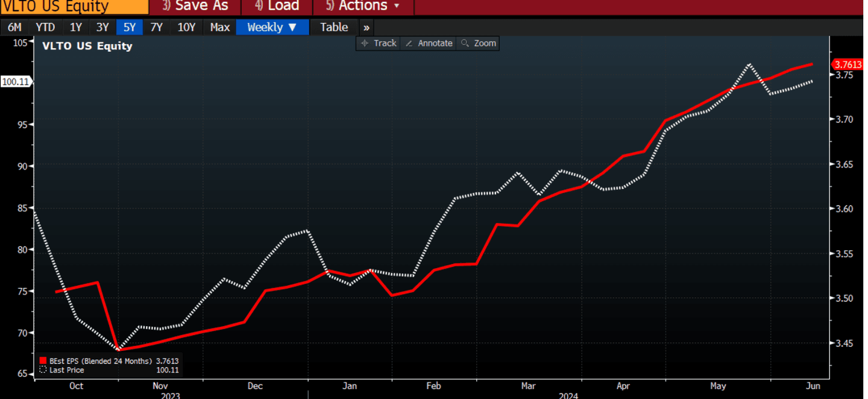Open the Weekly periodicity dropdown
This screenshot has width=868, height=399.
pos(272,27)
